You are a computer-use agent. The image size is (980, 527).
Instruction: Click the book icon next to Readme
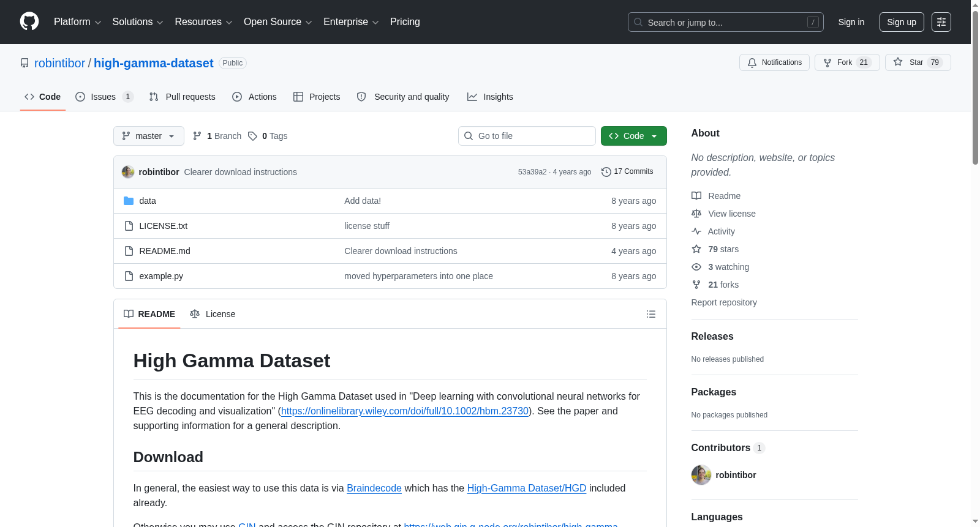[696, 196]
